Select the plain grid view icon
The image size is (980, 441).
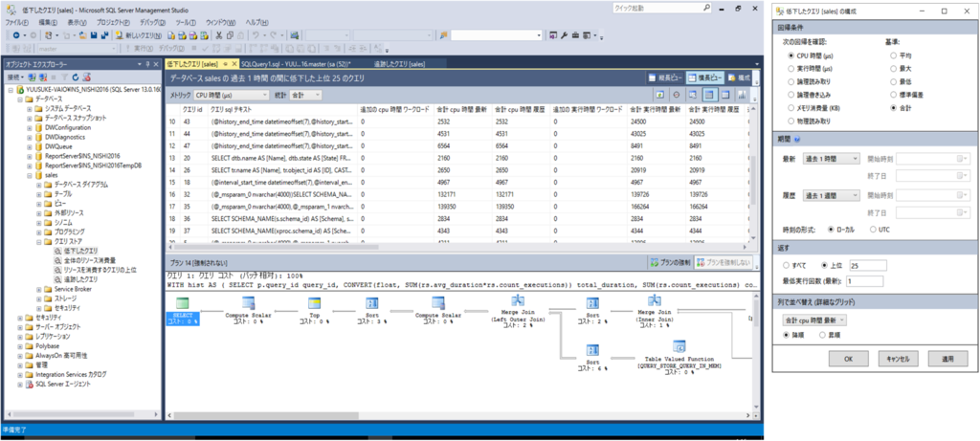[725, 95]
